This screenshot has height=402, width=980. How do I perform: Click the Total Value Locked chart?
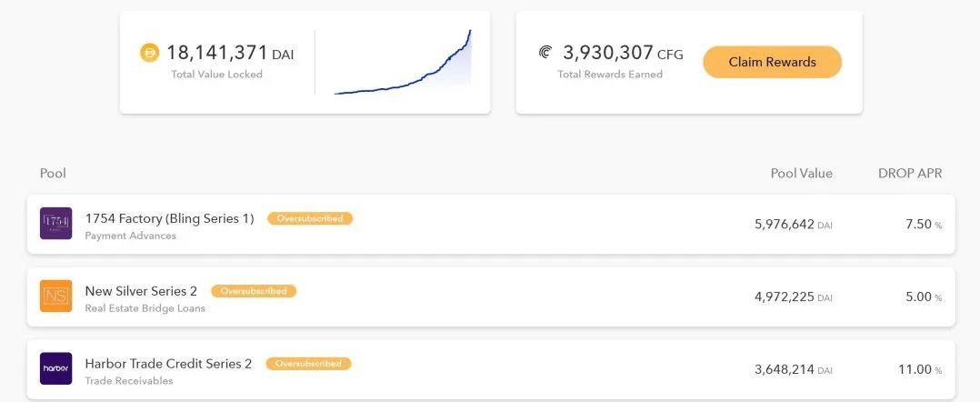(x=403, y=63)
